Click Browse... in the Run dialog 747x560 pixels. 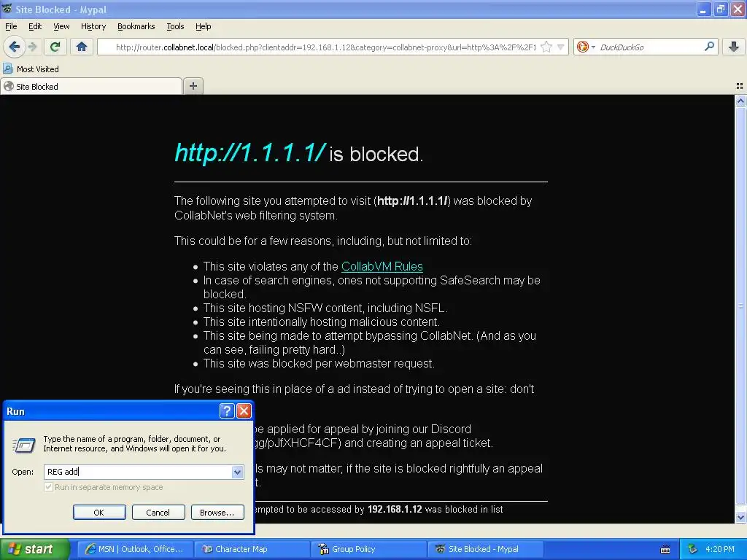pyautogui.click(x=217, y=513)
